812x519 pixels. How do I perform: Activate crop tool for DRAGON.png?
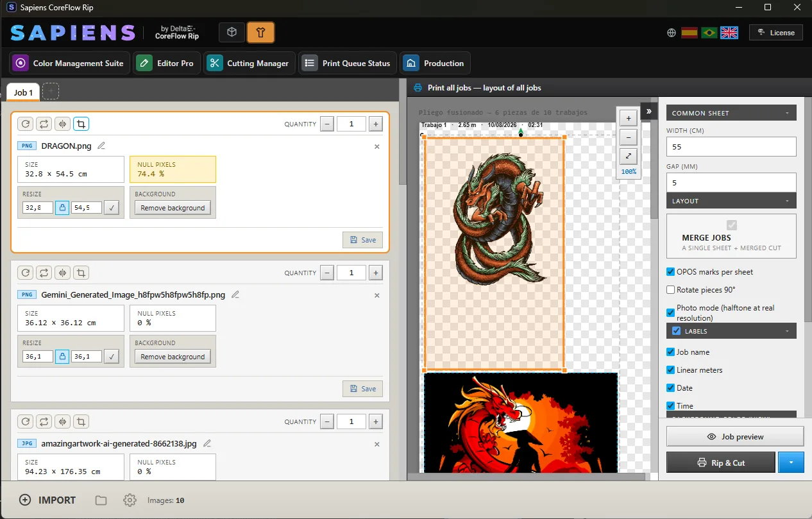click(x=81, y=124)
